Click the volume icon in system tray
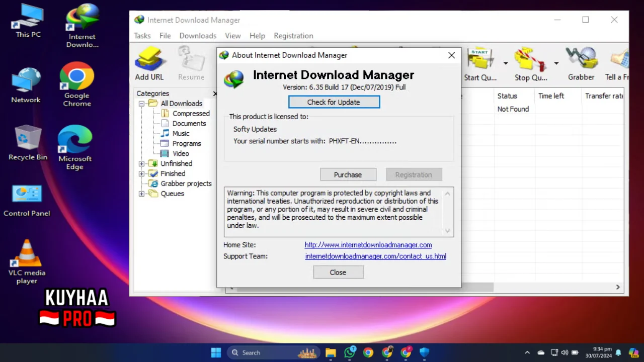This screenshot has width=644, height=362. pos(565,352)
